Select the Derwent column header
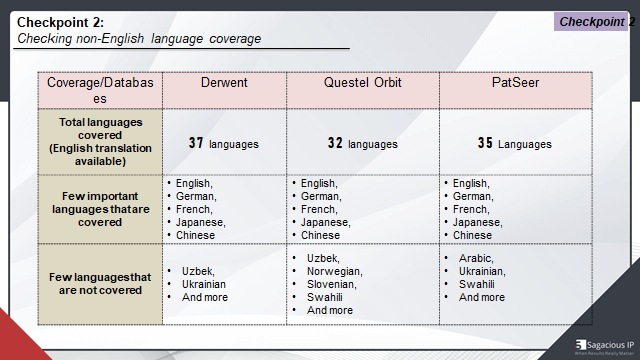 [x=224, y=90]
